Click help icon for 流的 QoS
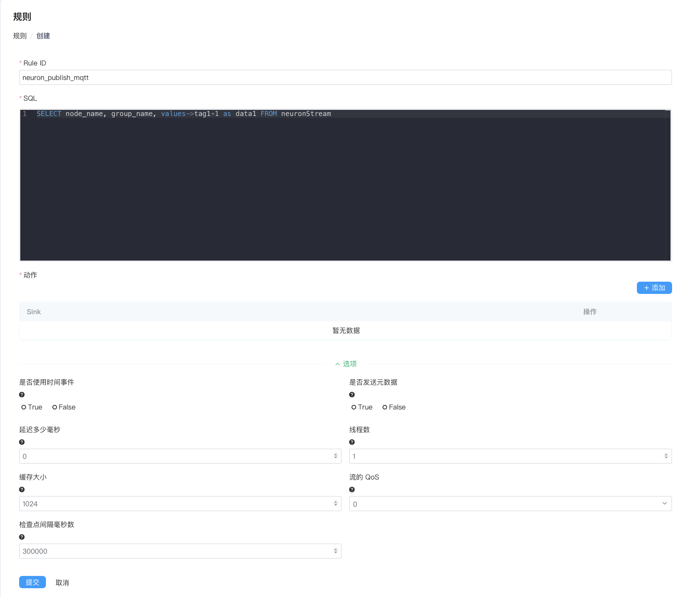The image size is (700, 597). tap(352, 489)
